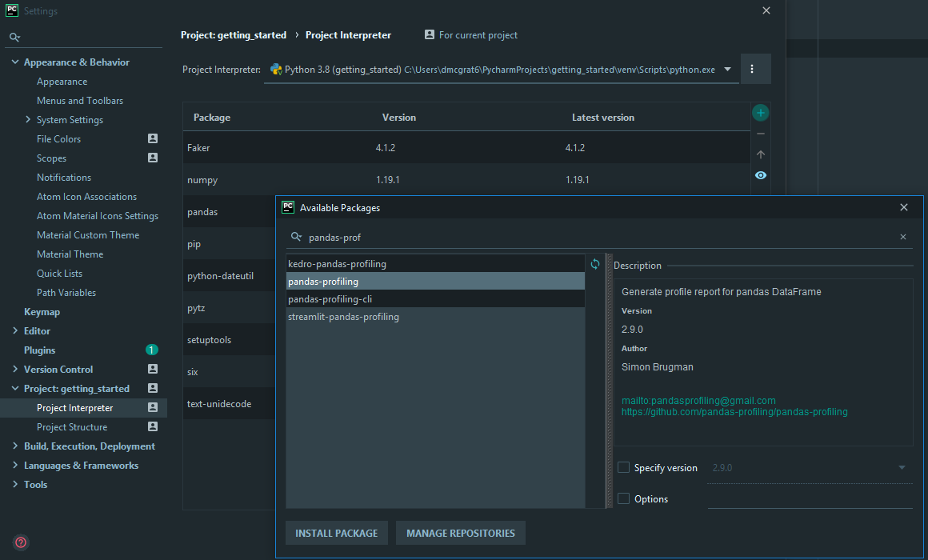Click the reload package list icon
The image size is (928, 560).
[x=595, y=264]
